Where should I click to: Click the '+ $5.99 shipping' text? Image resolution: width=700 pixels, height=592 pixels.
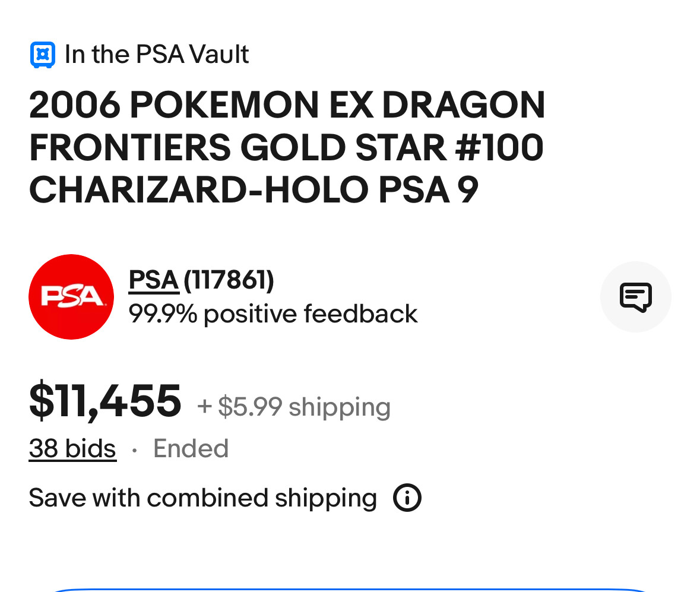pyautogui.click(x=294, y=407)
